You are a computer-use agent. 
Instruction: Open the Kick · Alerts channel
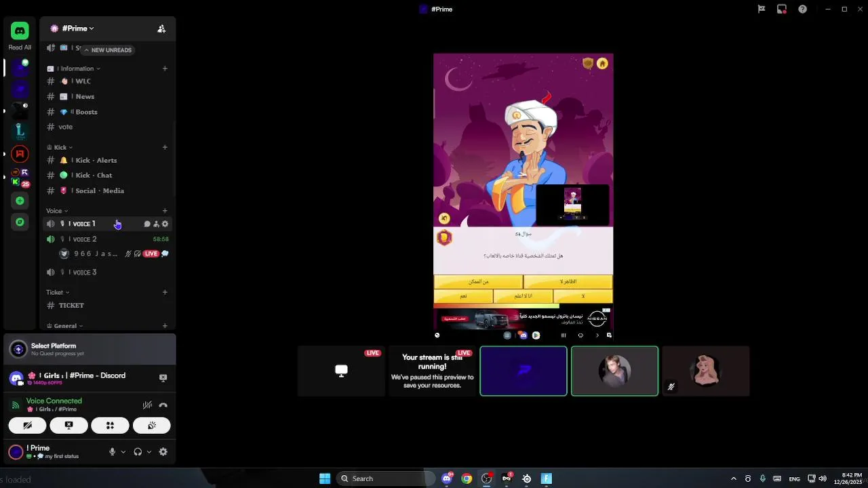point(107,160)
